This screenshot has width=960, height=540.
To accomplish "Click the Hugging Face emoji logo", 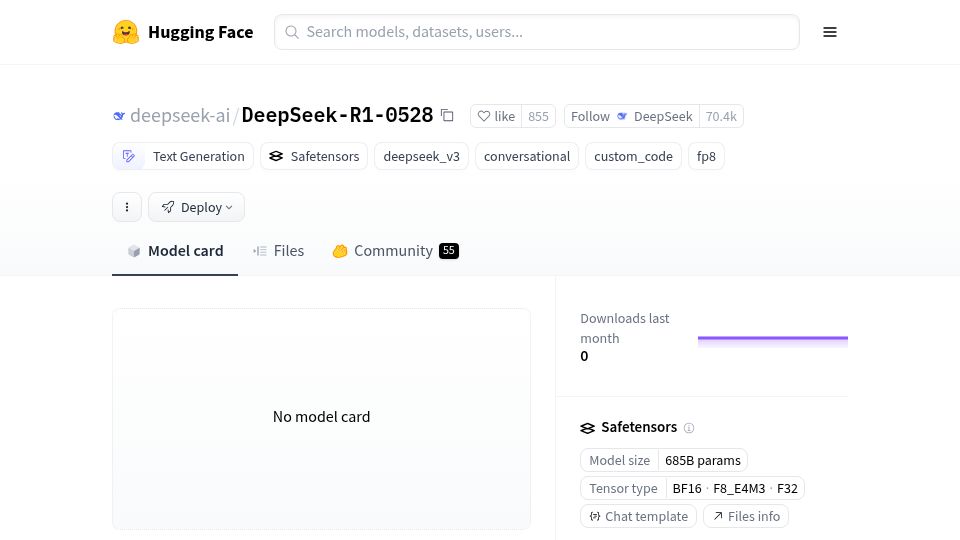I will click(x=126, y=32).
